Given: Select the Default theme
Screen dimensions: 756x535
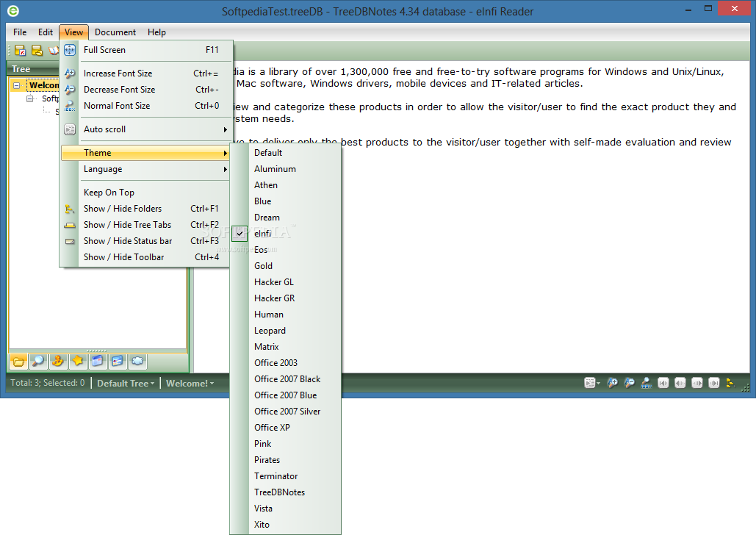Looking at the screenshot, I should (285, 153).
